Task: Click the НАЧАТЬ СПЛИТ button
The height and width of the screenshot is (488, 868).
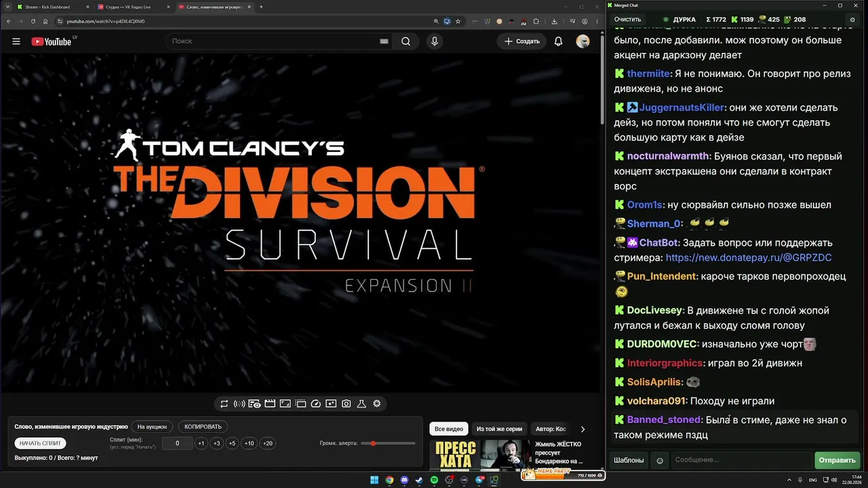Action: (x=41, y=443)
